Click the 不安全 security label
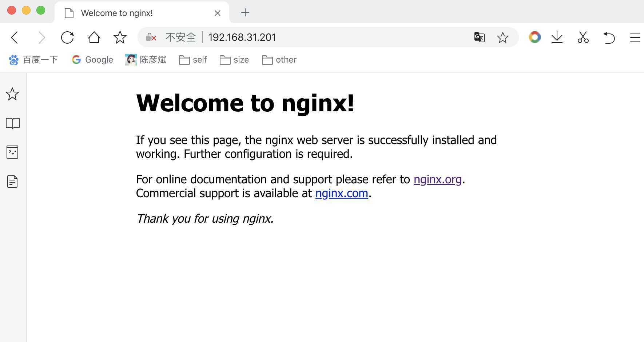The image size is (644, 342). (180, 37)
